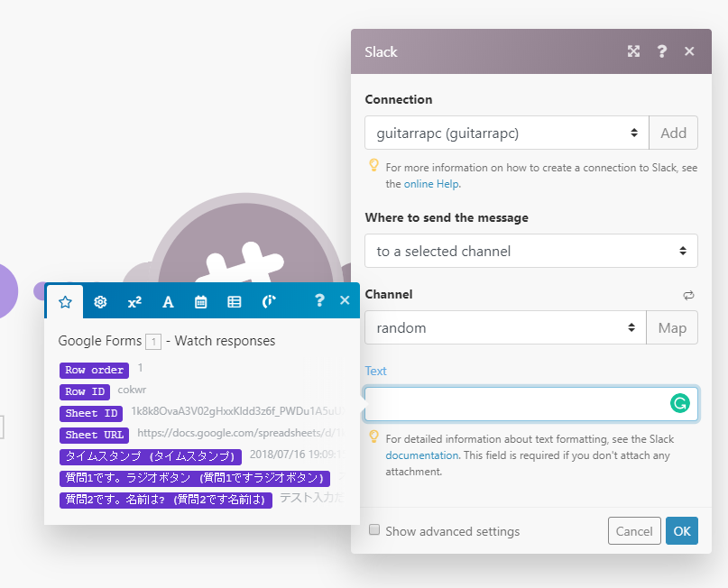Enable Show advanced settings checkbox
This screenshot has height=588, width=728.
point(374,529)
